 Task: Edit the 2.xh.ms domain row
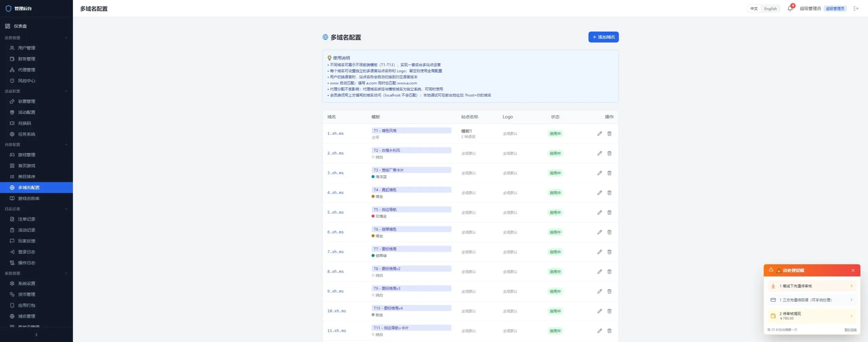point(599,153)
